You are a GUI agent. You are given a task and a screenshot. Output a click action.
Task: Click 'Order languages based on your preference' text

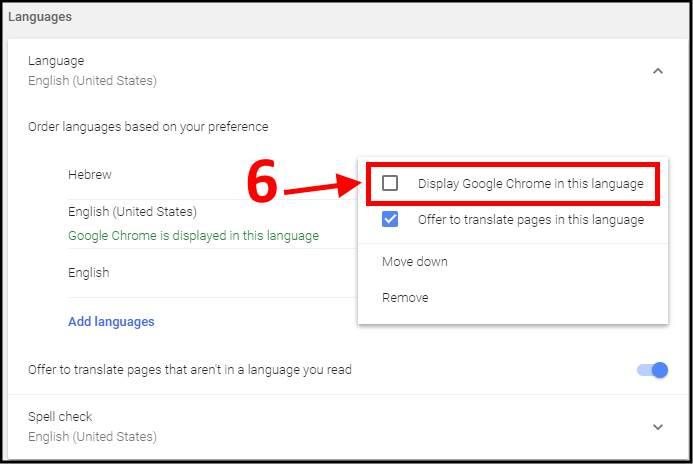click(x=148, y=127)
